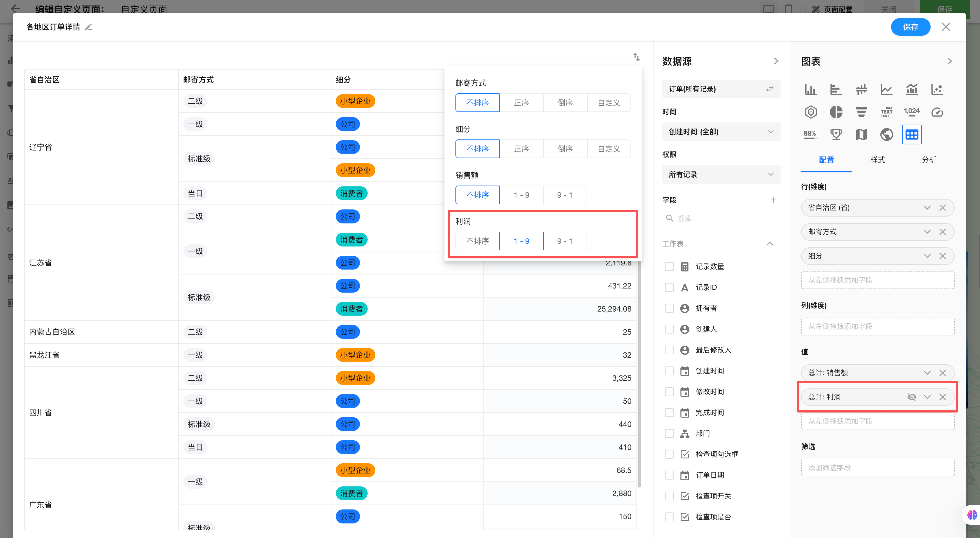Viewport: 980px width, 538px height.
Task: Select the pie chart type icon
Action: click(836, 112)
